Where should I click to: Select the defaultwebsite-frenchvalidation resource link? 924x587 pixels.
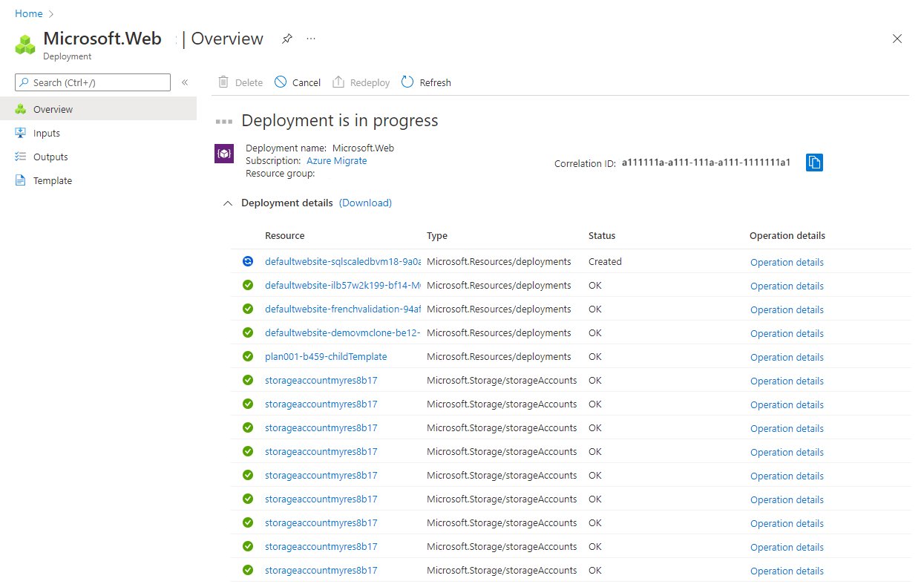pyautogui.click(x=342, y=309)
